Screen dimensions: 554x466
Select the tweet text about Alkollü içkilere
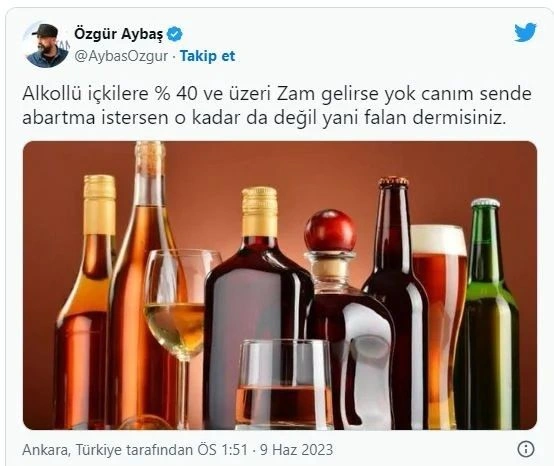click(x=277, y=106)
